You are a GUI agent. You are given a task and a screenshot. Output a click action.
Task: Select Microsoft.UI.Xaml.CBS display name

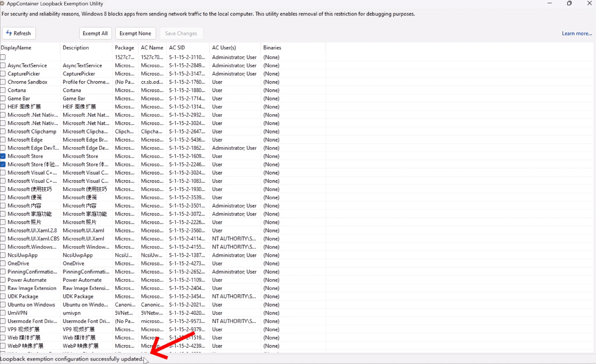(33, 238)
